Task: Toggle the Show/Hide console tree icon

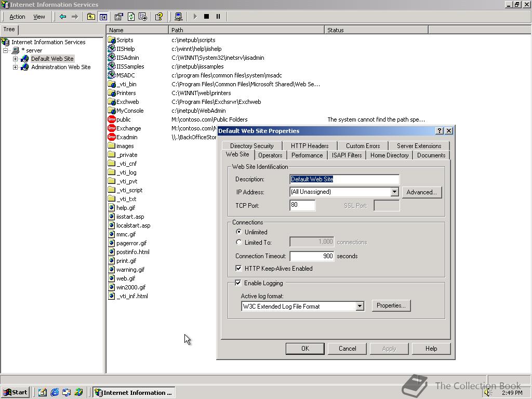Action: (103, 17)
